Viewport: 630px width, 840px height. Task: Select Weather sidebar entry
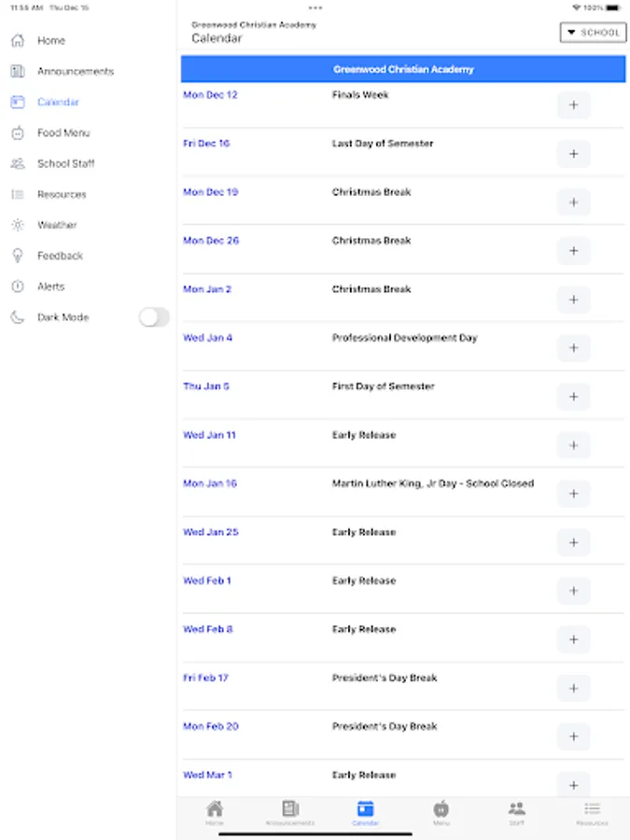coord(57,225)
